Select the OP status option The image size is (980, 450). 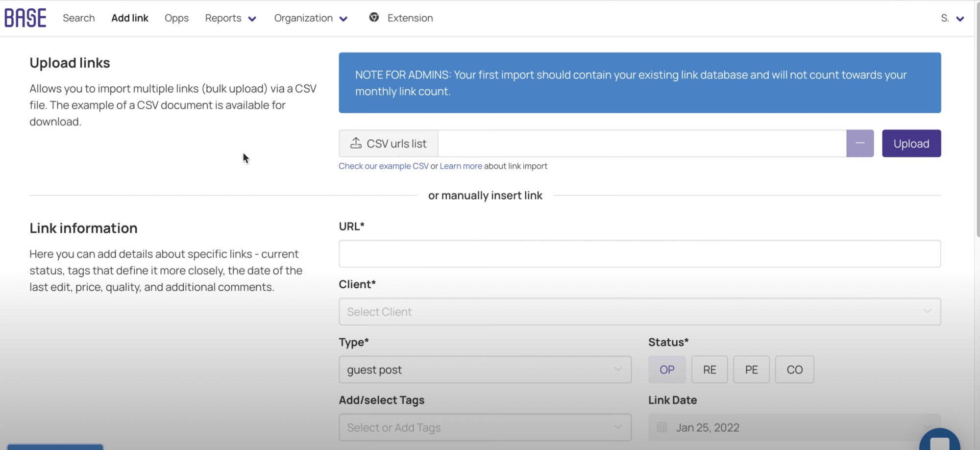click(666, 370)
